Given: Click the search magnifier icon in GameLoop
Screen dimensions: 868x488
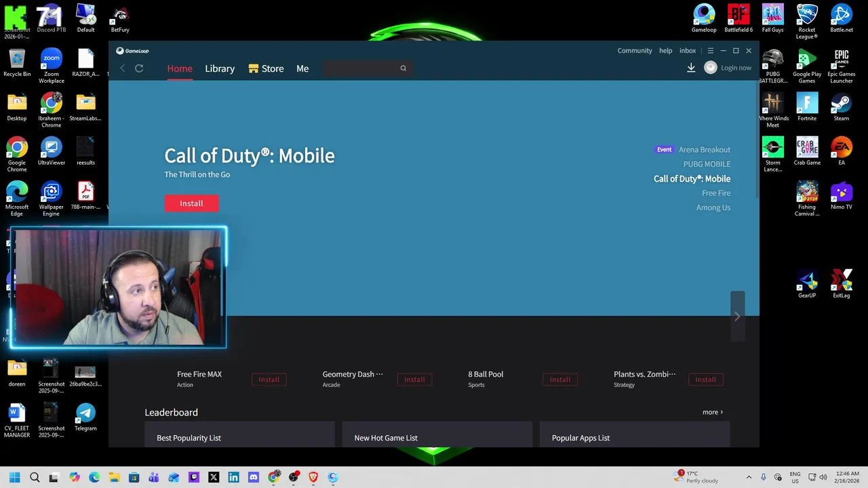Looking at the screenshot, I should tap(403, 68).
